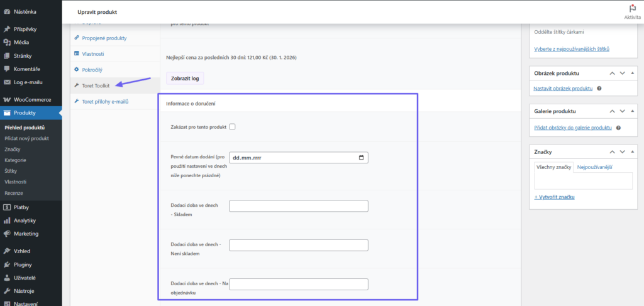Click the Marketing megaphone icon
Viewport: 644px width, 306px height.
[x=6, y=234]
